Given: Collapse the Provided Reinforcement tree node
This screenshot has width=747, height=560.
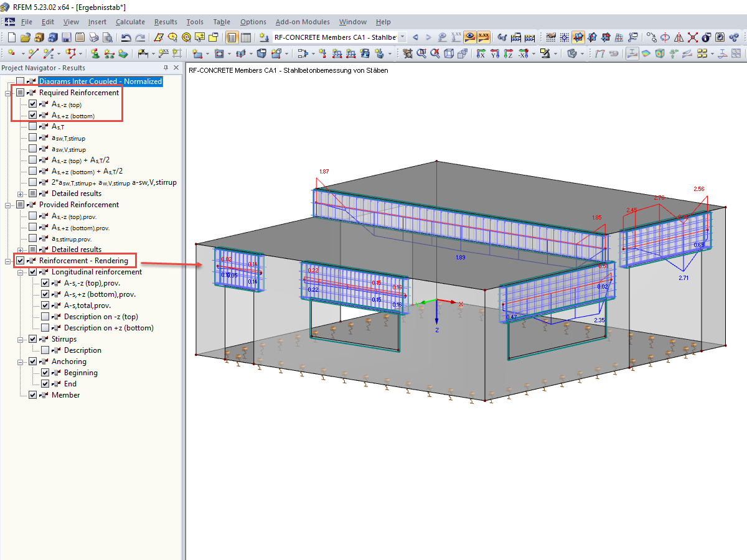Looking at the screenshot, I should click(x=8, y=205).
